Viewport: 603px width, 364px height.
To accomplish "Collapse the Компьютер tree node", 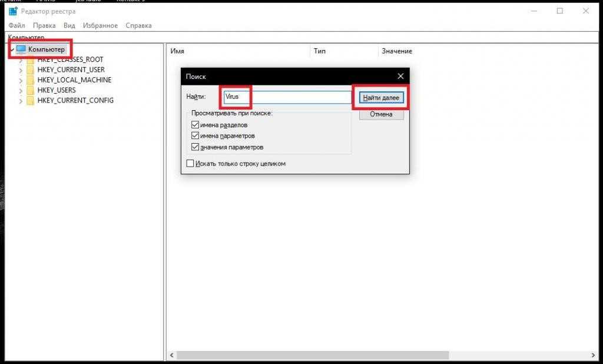I will pyautogui.click(x=12, y=49).
